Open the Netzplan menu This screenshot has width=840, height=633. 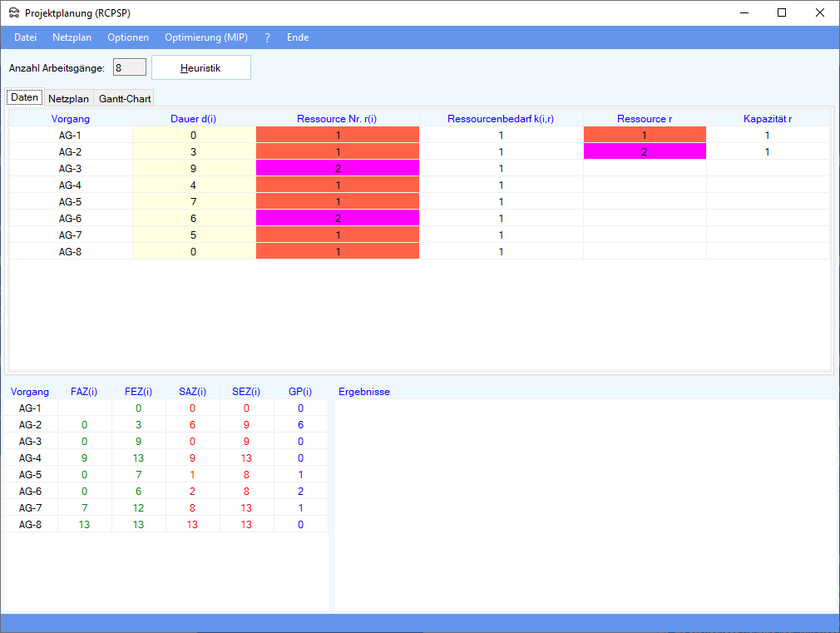click(72, 37)
